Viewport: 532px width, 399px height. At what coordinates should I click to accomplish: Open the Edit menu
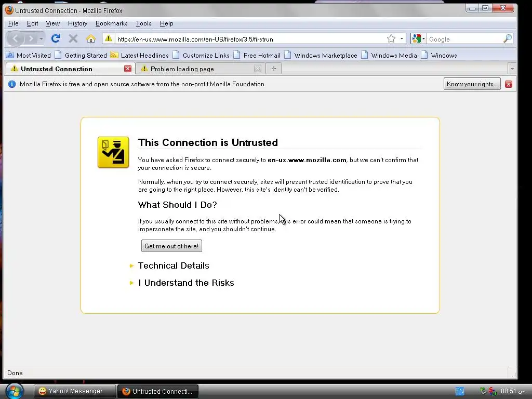click(x=32, y=23)
